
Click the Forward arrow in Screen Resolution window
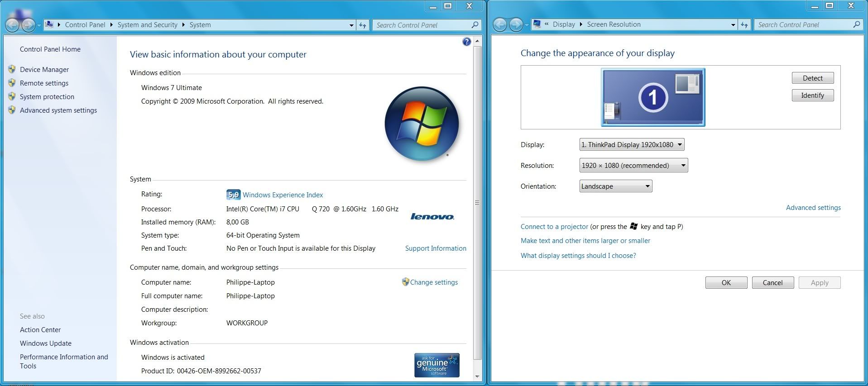pos(516,24)
